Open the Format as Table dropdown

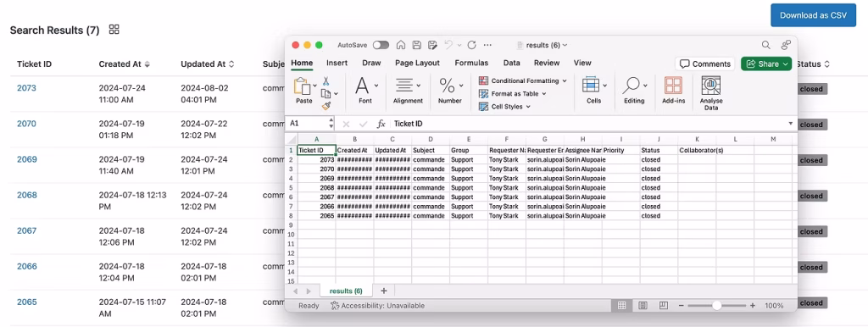513,93
